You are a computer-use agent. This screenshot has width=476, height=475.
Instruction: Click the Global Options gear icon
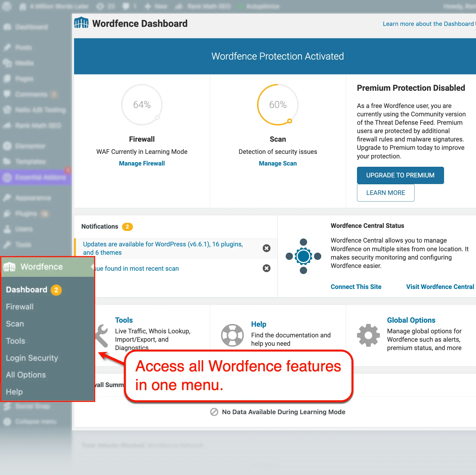368,335
